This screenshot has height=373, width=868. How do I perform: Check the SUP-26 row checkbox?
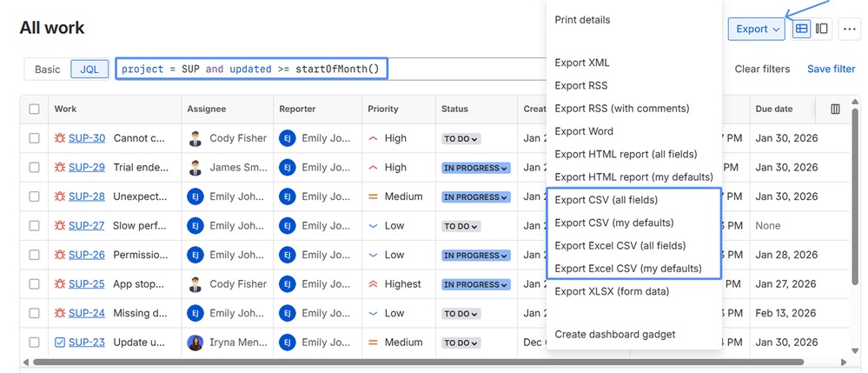[x=35, y=255]
